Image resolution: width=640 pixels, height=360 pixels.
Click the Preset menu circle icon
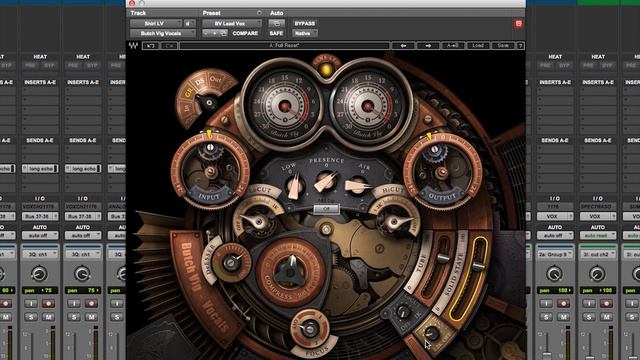tap(259, 13)
